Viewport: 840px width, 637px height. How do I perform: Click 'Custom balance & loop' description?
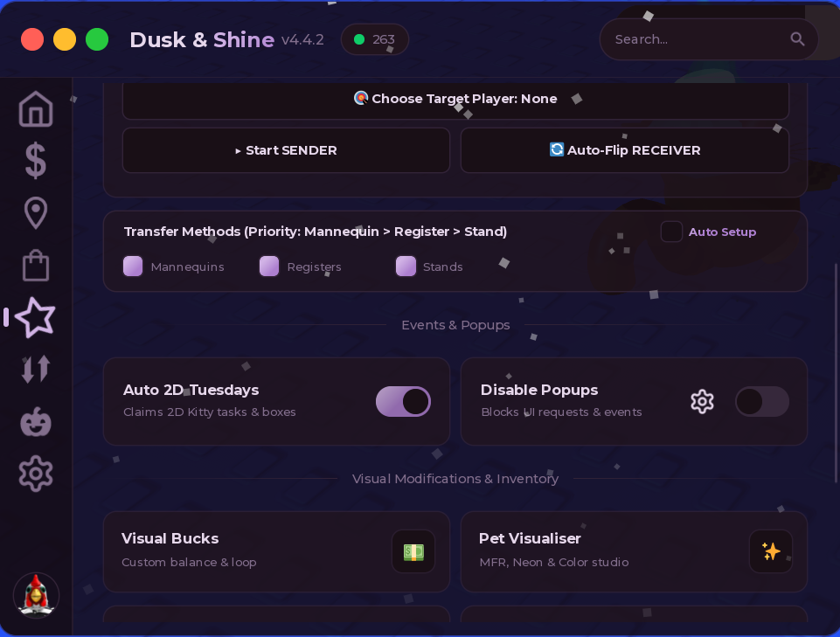(x=189, y=562)
